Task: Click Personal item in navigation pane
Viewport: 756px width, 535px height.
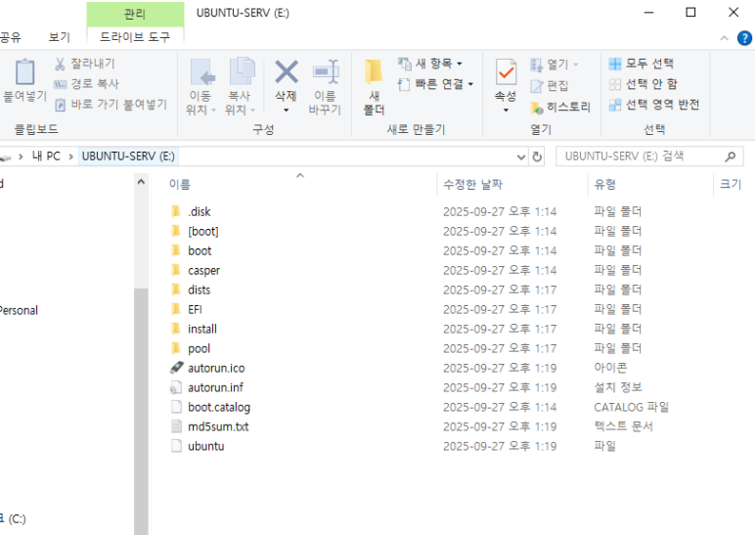Action: 19,310
